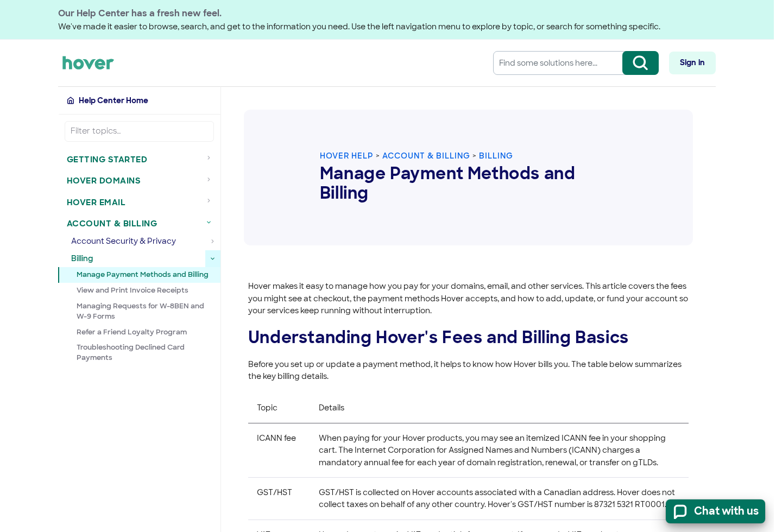Image resolution: width=782 pixels, height=532 pixels.
Task: Click the Understanding Hover's Fees heading
Action: [438, 337]
